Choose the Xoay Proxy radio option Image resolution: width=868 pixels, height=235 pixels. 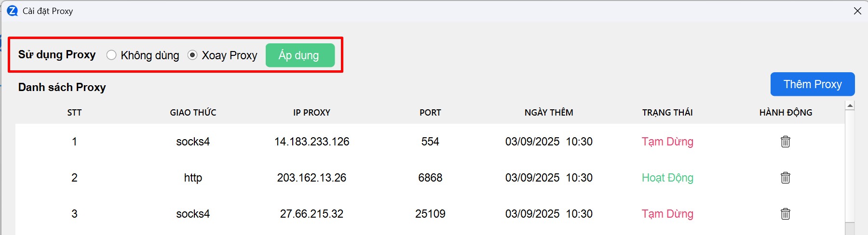pyautogui.click(x=192, y=55)
